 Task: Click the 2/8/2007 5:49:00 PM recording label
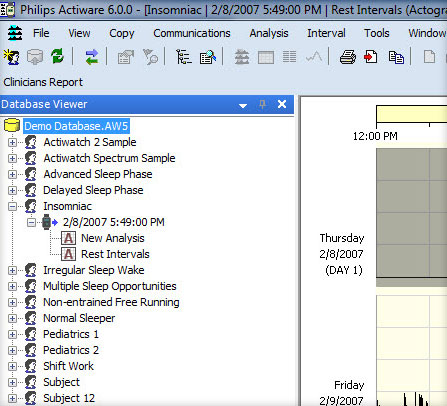click(114, 222)
